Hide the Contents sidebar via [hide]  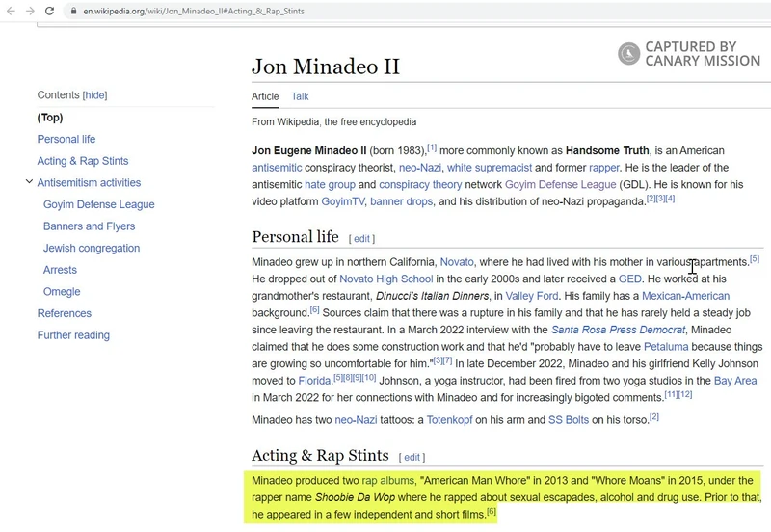click(x=94, y=95)
